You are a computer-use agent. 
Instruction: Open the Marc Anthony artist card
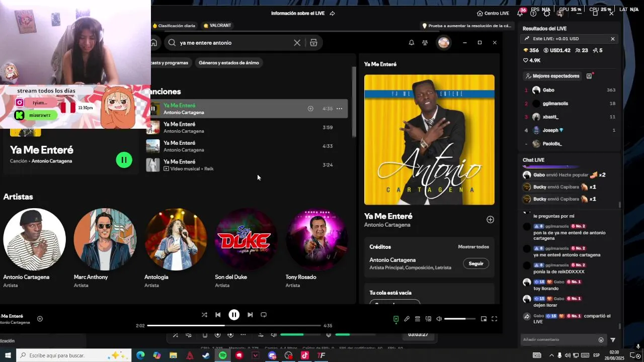[105, 249]
